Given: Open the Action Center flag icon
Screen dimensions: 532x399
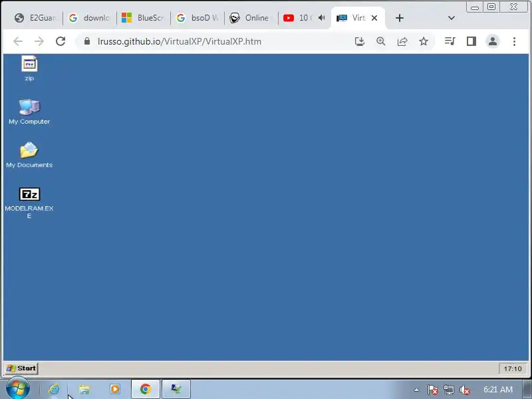Looking at the screenshot, I should click(x=433, y=390).
